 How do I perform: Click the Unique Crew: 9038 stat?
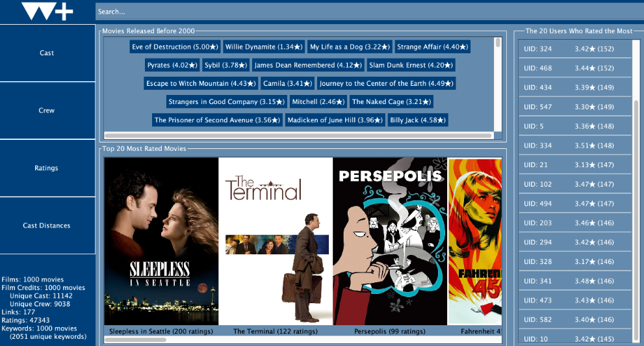(x=40, y=304)
